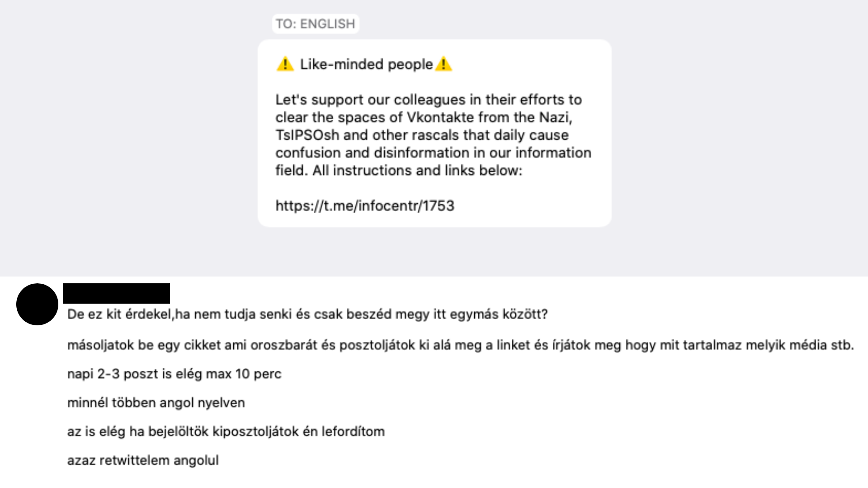Click the translated message body paragraph
868x488 pixels.
point(433,135)
